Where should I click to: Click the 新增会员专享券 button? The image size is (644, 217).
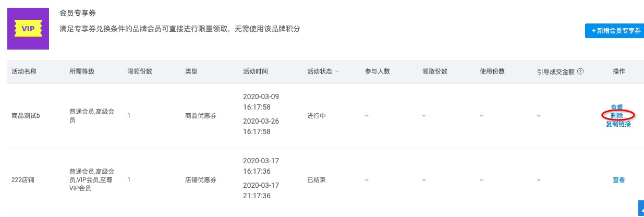tap(615, 31)
